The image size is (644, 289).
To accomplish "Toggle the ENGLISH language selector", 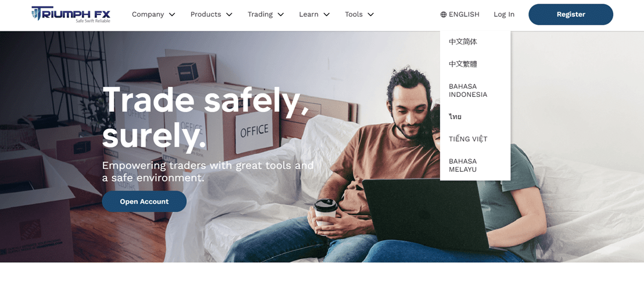I will click(460, 15).
